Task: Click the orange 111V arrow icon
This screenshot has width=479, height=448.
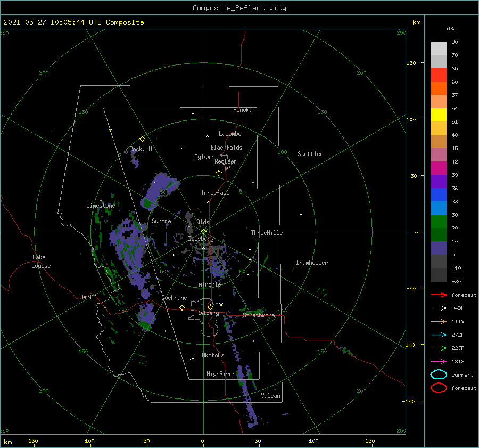Action: [x=439, y=321]
